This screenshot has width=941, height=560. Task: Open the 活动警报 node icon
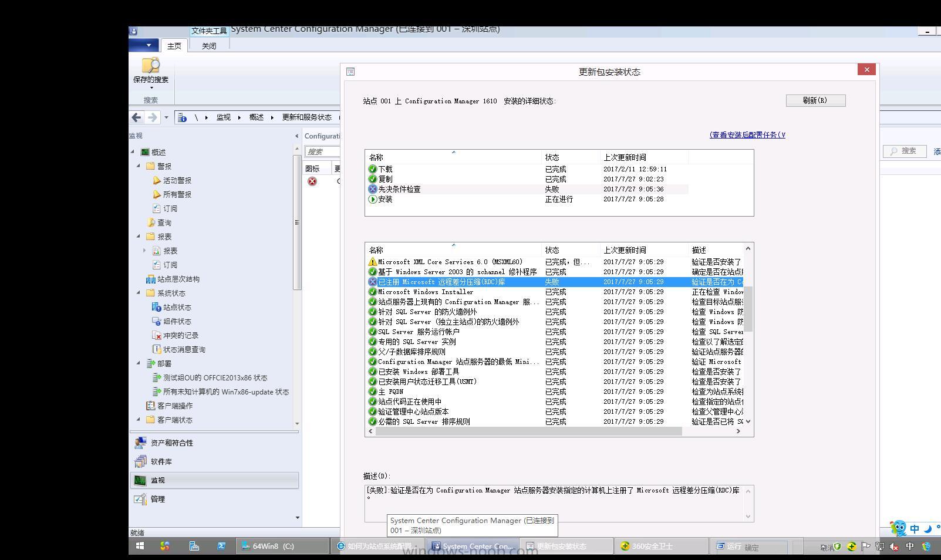(157, 180)
